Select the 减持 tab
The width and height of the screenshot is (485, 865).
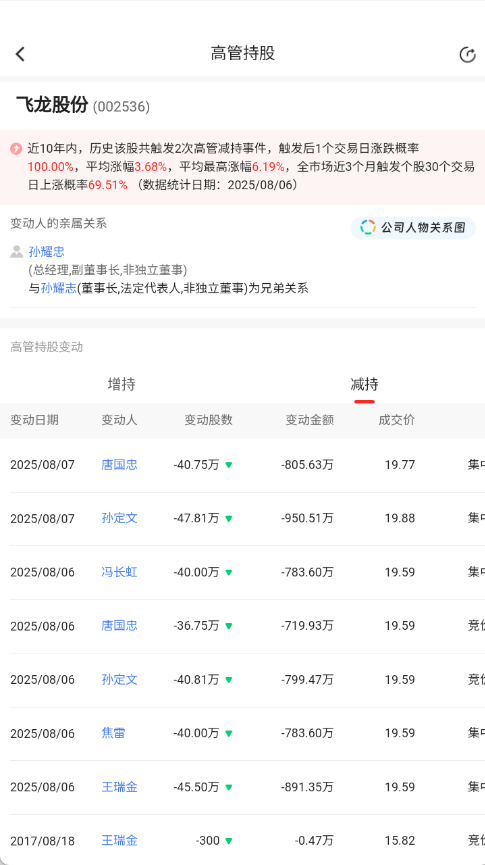[x=364, y=384]
